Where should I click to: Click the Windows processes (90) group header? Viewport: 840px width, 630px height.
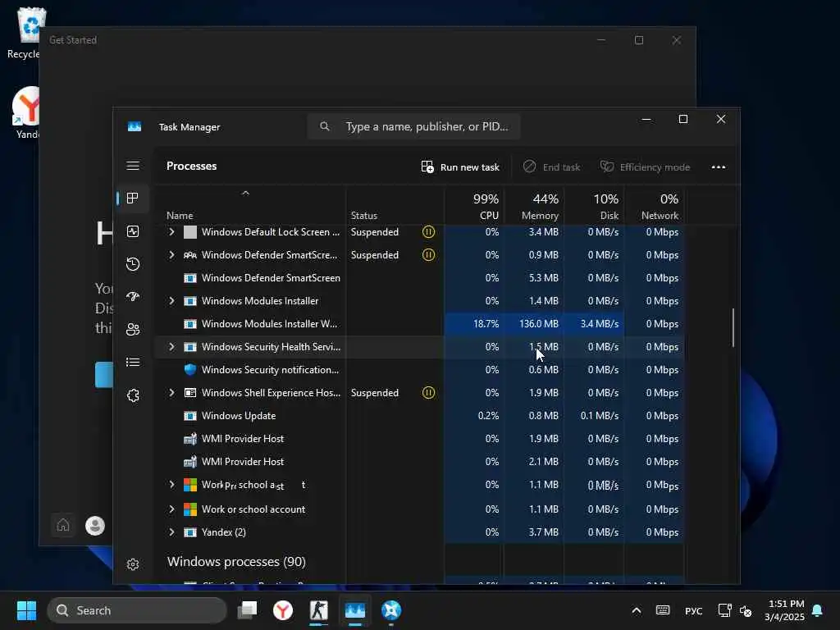click(x=236, y=561)
